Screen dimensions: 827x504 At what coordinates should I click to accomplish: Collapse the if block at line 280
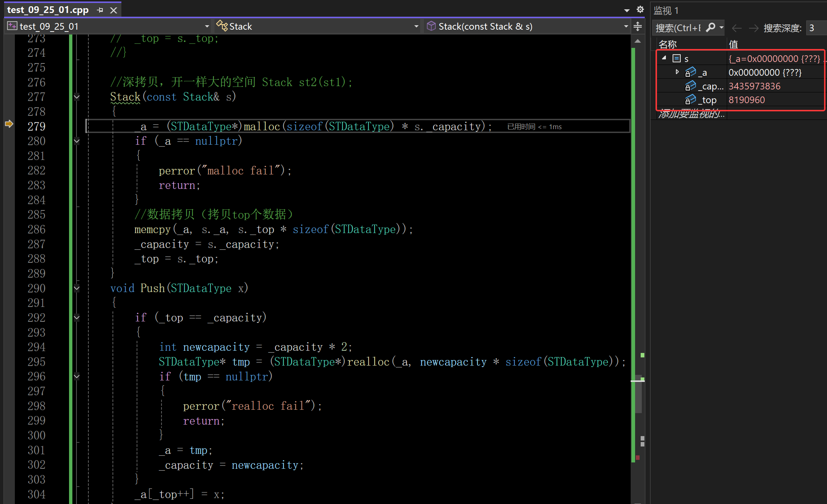[x=77, y=141]
